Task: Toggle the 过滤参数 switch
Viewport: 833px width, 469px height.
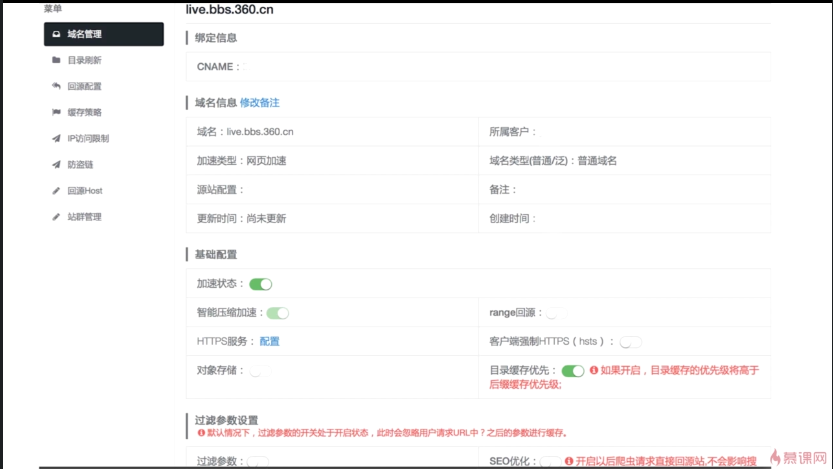Action: (257, 462)
